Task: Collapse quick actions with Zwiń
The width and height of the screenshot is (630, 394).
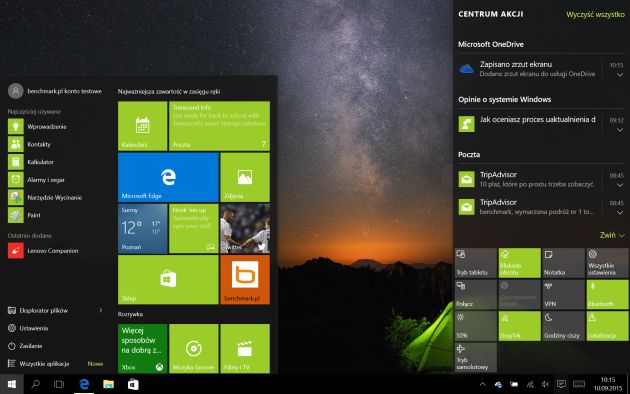Action: (612, 235)
